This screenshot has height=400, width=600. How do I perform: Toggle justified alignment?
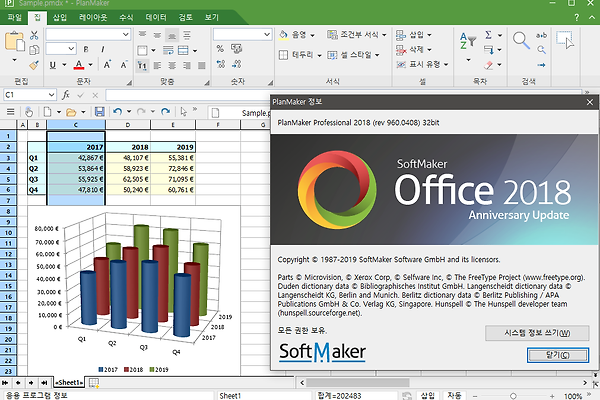pos(202,65)
